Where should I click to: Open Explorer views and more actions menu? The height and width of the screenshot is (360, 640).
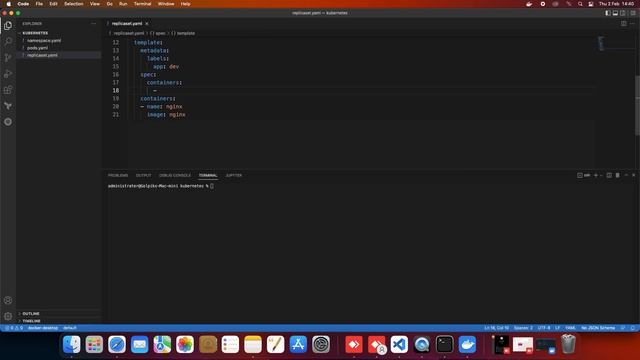[93, 24]
